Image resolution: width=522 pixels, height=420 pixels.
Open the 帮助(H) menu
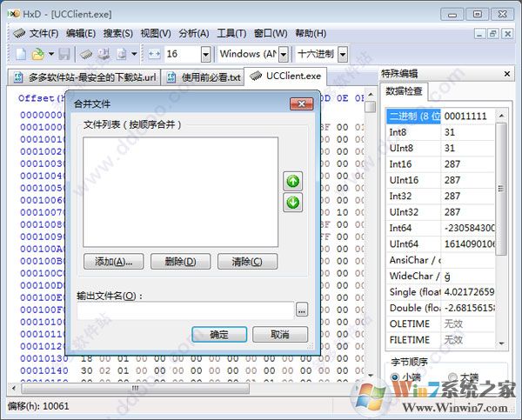click(311, 33)
